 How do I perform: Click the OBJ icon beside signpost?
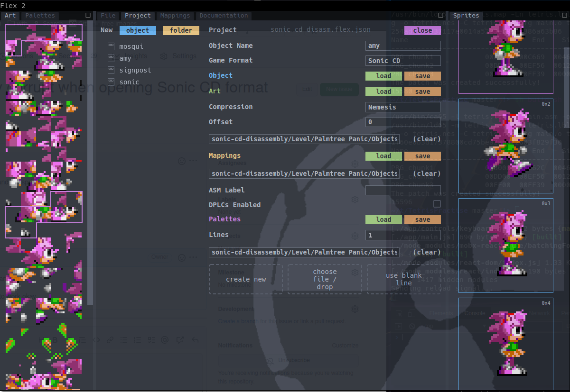pyautogui.click(x=111, y=70)
